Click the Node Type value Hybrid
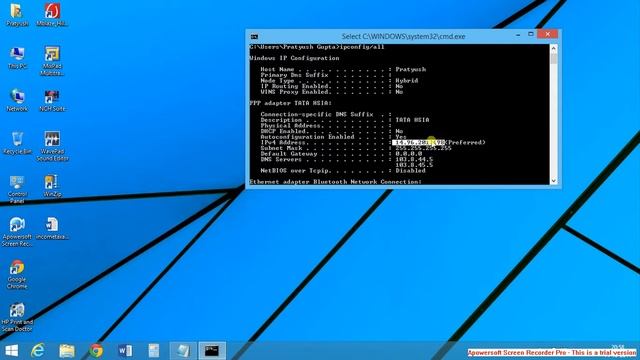Screen dimensions: 640x360 click(407, 81)
